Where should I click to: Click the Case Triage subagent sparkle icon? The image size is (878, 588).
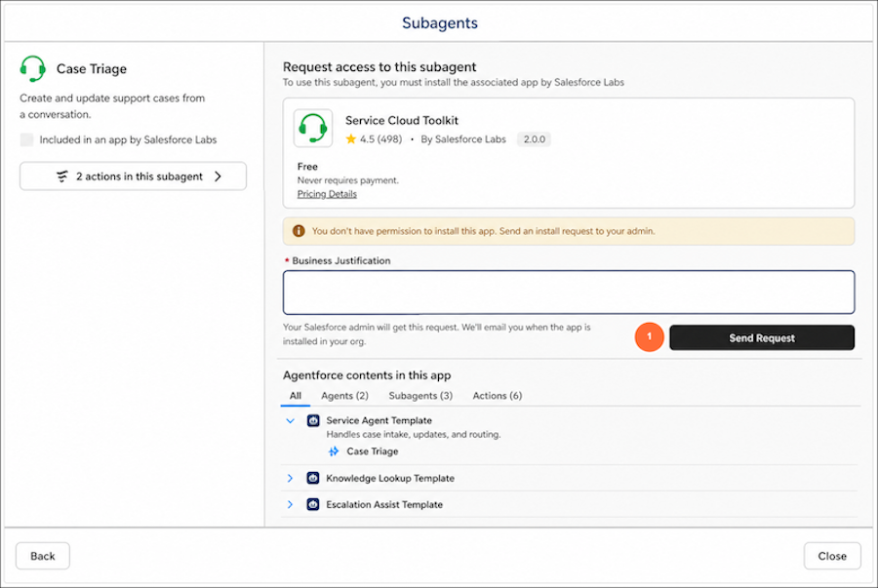pos(334,451)
